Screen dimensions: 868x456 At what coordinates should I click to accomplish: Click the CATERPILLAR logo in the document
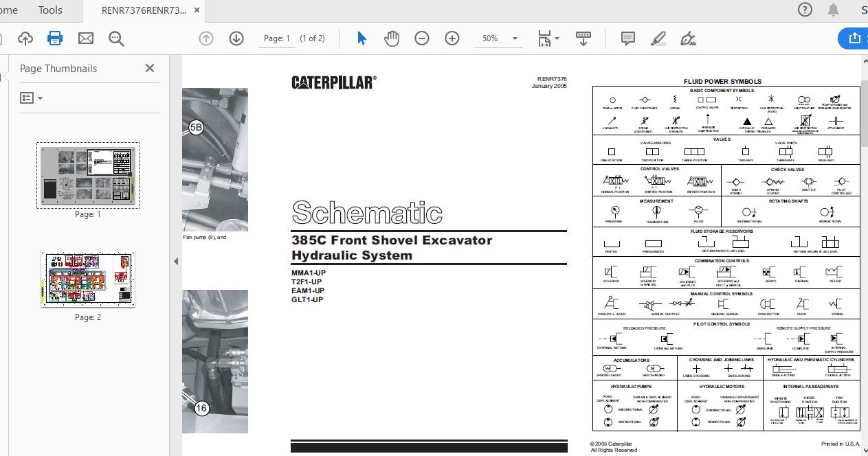pyautogui.click(x=334, y=82)
